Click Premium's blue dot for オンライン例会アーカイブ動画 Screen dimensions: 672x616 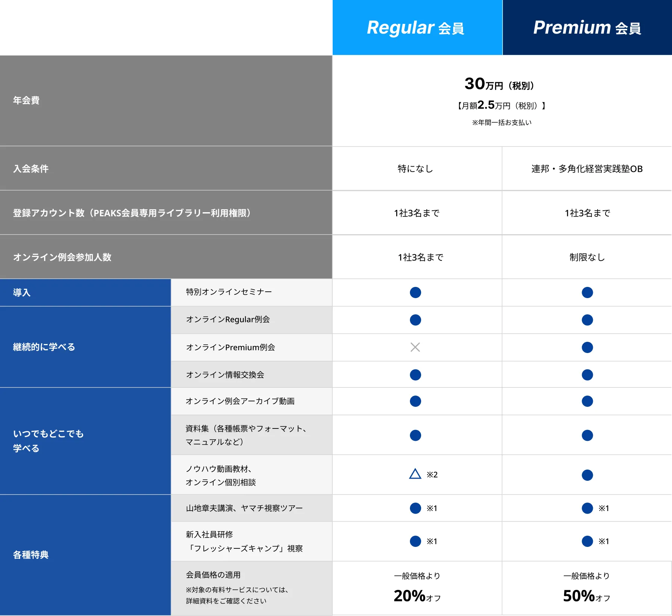[x=587, y=401]
